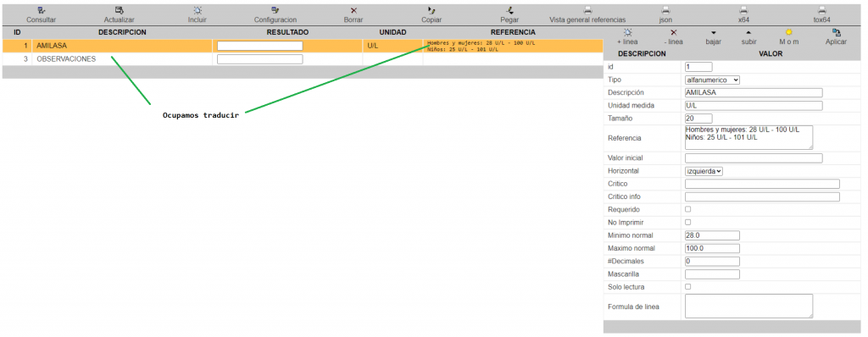The height and width of the screenshot is (337, 868).
Task: Toggle the Solo lectura checkbox
Action: coord(688,287)
